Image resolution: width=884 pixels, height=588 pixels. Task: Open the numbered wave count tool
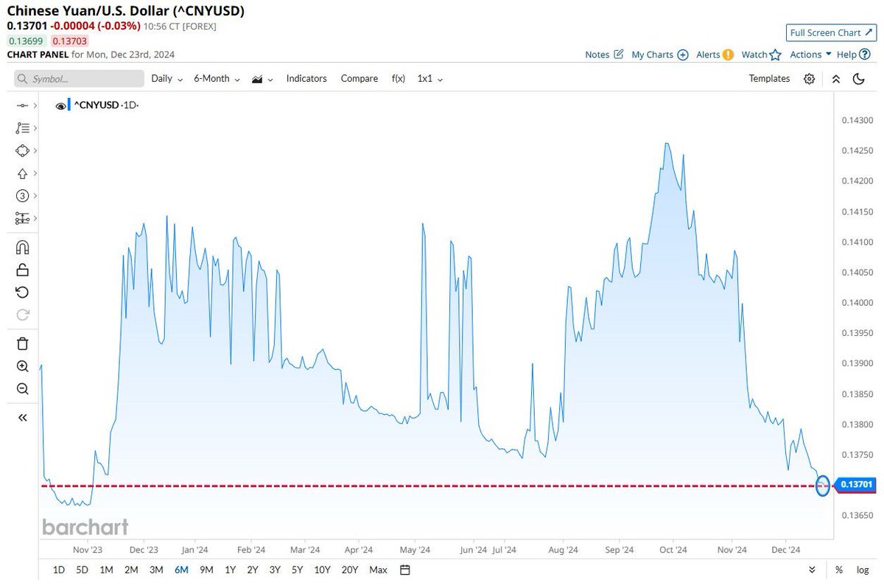pos(22,196)
